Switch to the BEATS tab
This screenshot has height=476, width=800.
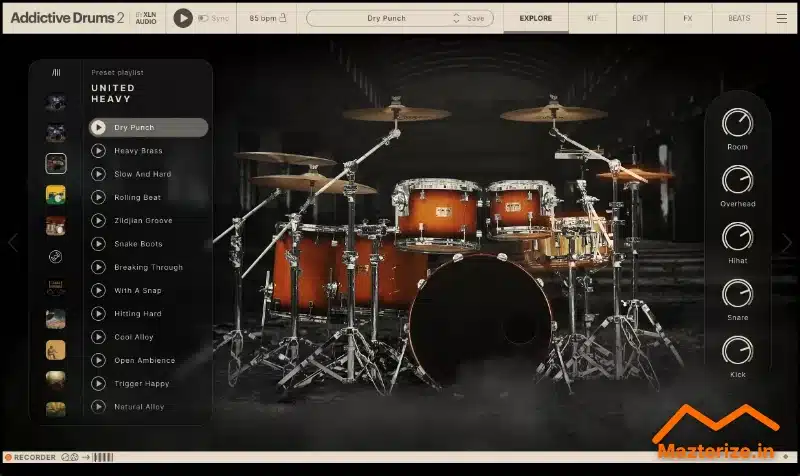point(739,18)
